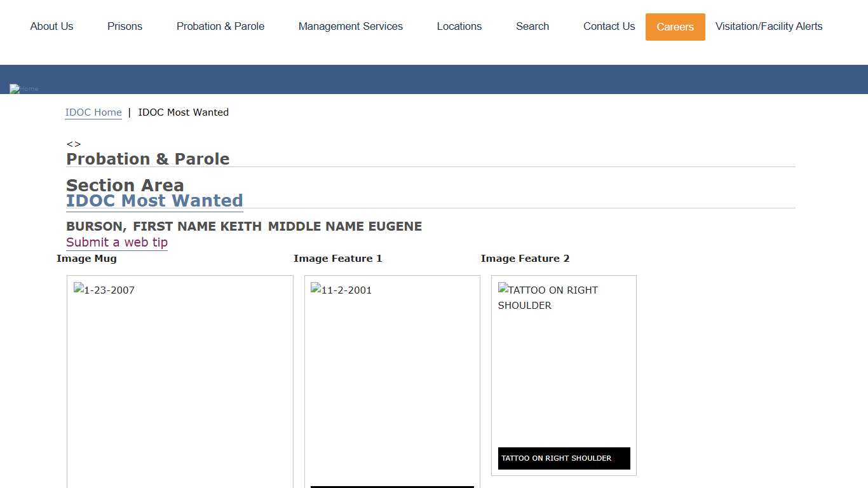Go to the Locations menu item

coord(459,27)
